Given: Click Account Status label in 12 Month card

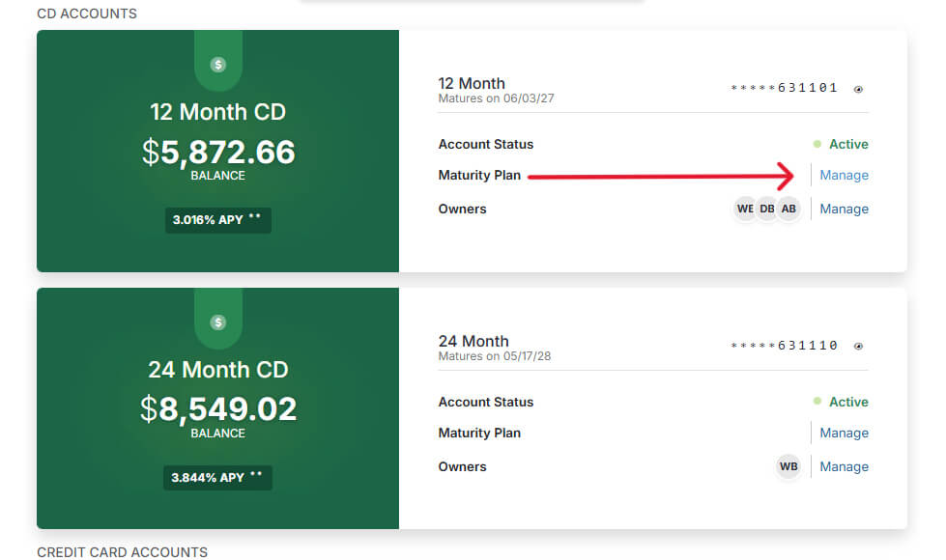Looking at the screenshot, I should click(x=486, y=145).
